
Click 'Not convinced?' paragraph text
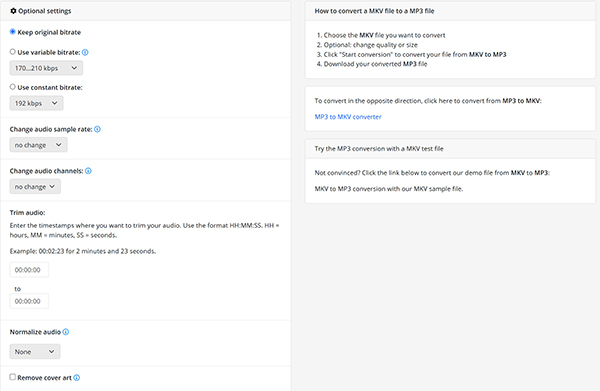[x=432, y=173]
